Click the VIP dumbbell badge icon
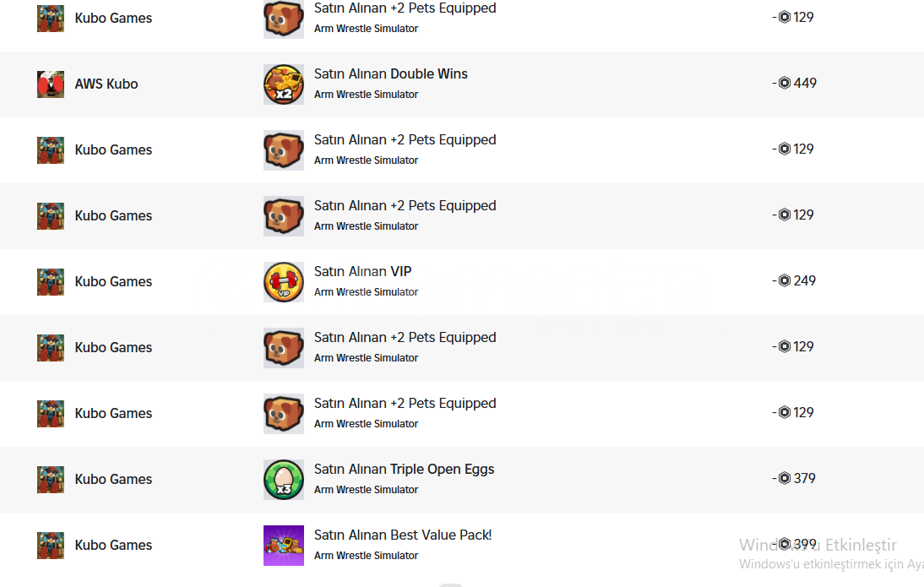The width and height of the screenshot is (924, 587). (x=283, y=281)
